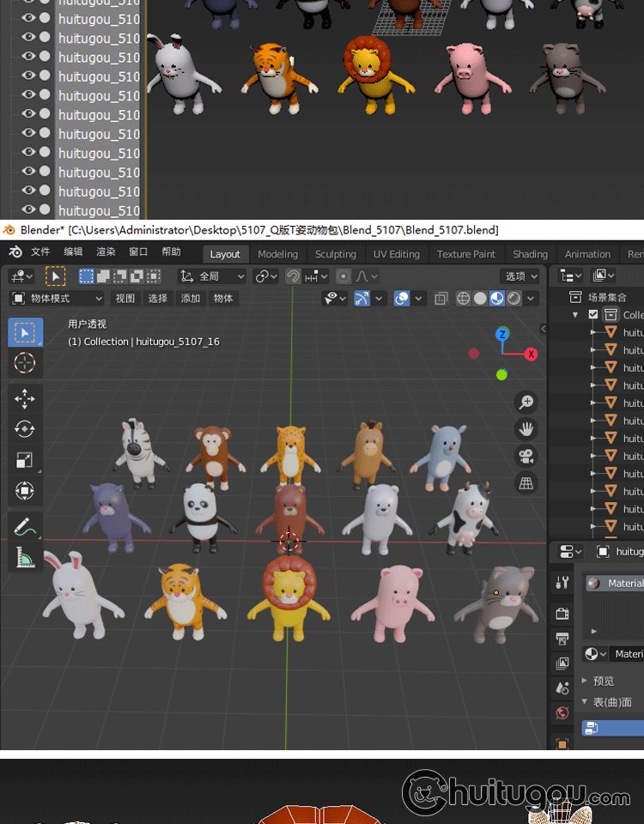
Task: Click the pan view hand icon
Action: coord(526,428)
